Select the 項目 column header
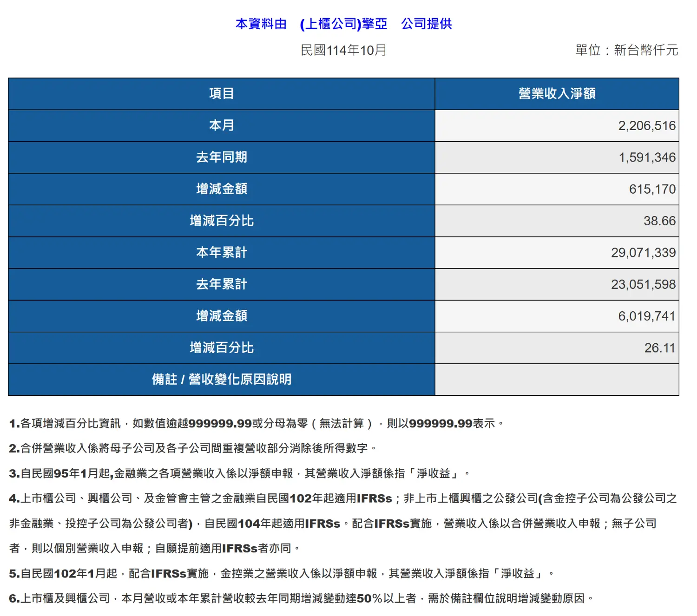 pyautogui.click(x=221, y=94)
